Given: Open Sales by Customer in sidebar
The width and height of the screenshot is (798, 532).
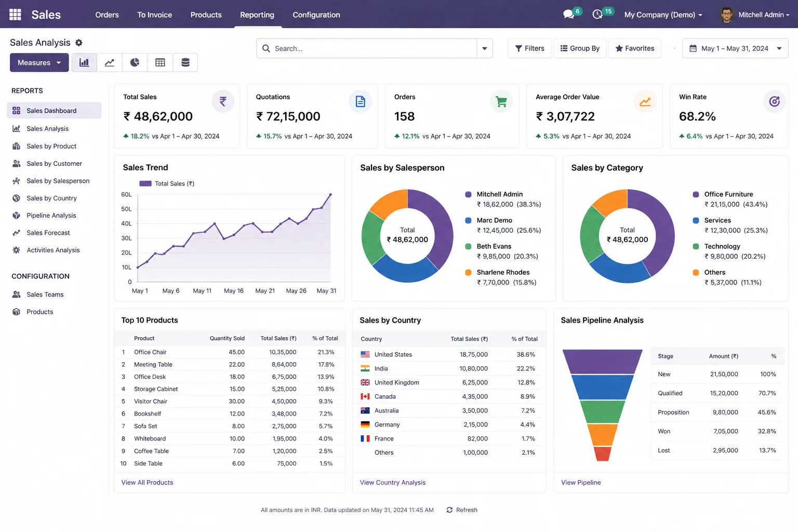Looking at the screenshot, I should (x=54, y=164).
